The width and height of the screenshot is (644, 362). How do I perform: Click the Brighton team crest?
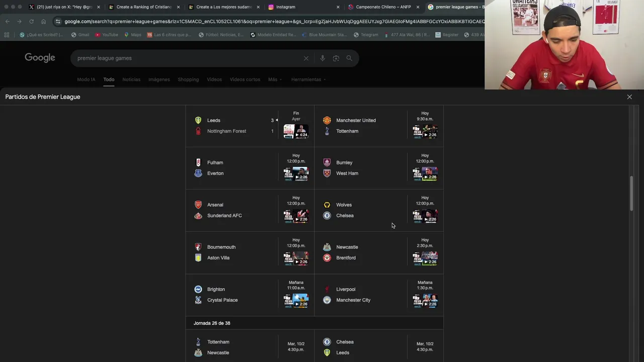[x=198, y=289]
